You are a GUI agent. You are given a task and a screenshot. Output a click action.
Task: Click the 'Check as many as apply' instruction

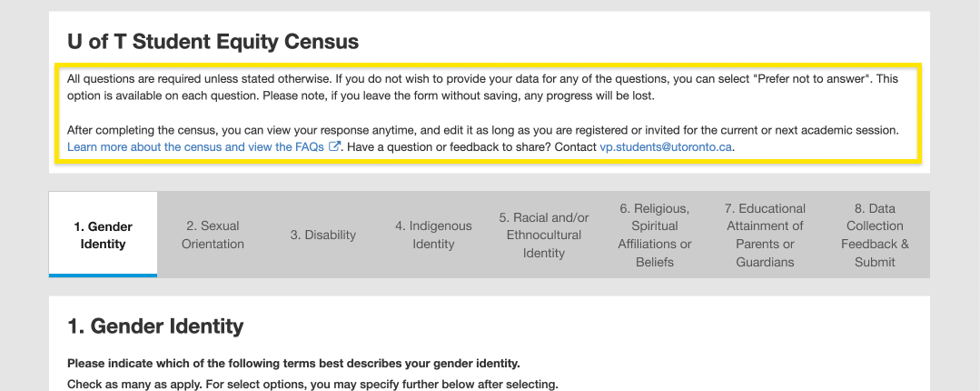pos(312,384)
